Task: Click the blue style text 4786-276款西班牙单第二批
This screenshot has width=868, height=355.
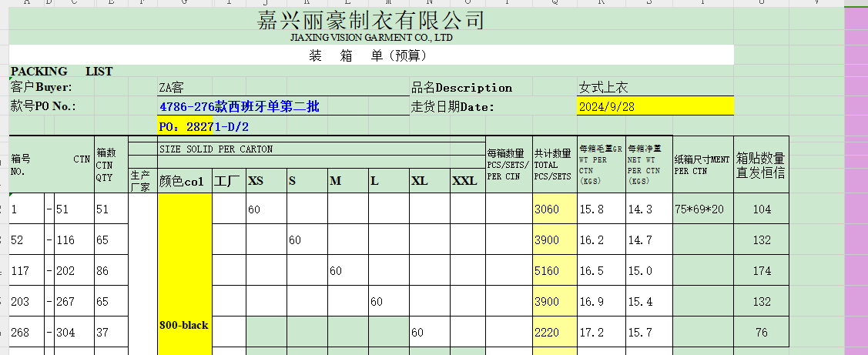Action: [x=239, y=107]
